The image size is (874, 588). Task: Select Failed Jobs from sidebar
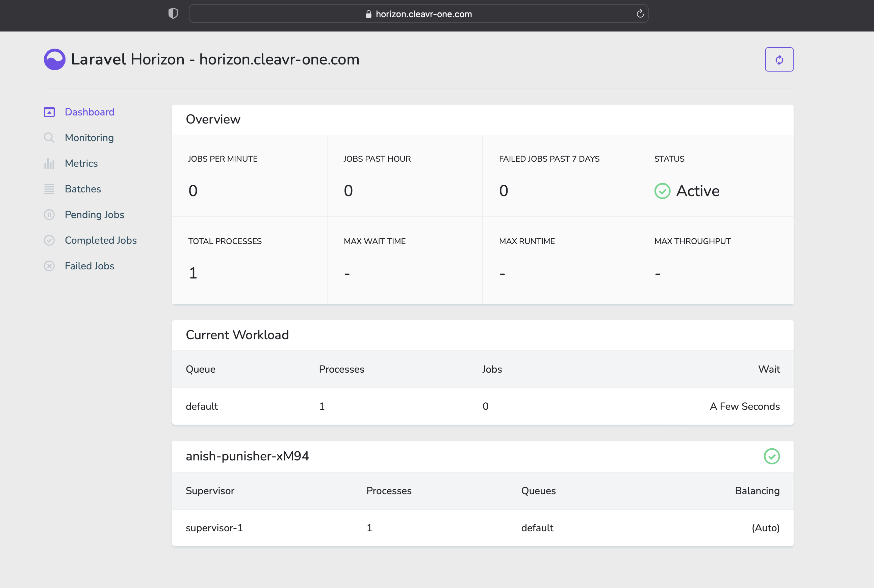coord(89,265)
